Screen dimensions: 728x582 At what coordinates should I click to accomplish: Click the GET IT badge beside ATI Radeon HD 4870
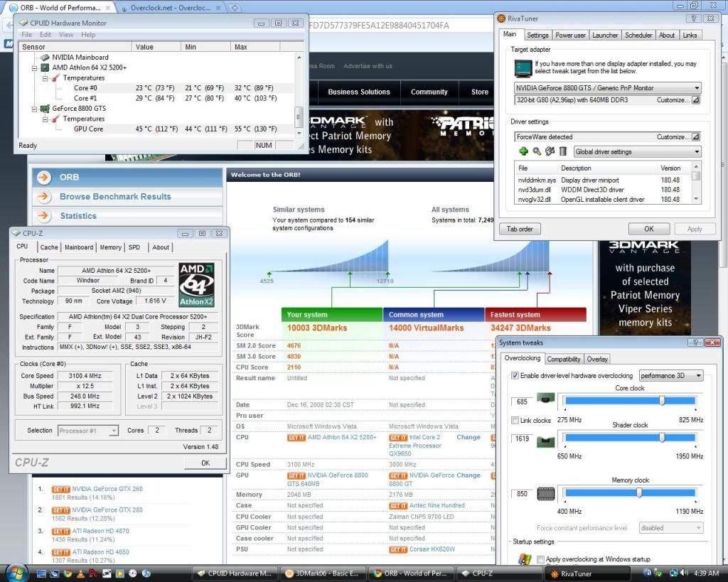[x=61, y=532]
